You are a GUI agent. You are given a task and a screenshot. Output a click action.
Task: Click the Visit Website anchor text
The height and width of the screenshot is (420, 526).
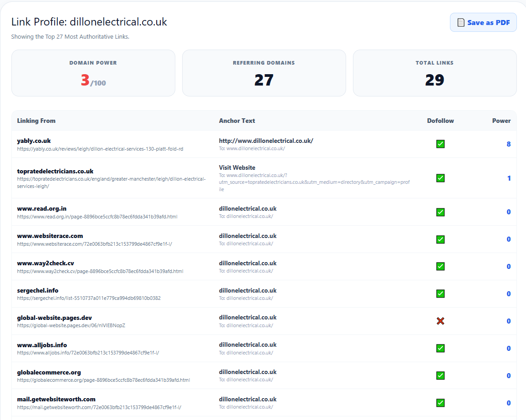(x=237, y=167)
